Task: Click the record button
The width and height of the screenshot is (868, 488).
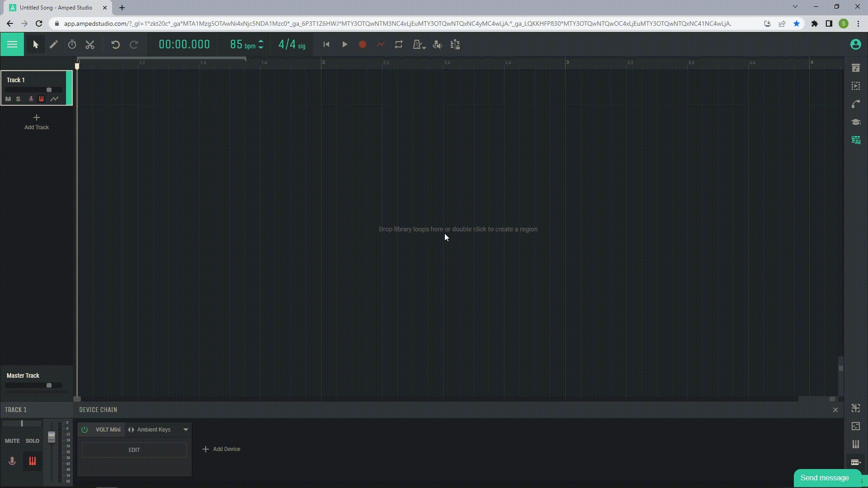Action: tap(363, 45)
